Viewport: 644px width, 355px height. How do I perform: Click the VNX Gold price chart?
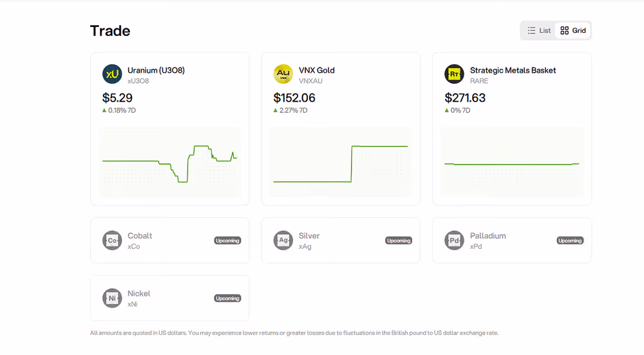coord(341,162)
